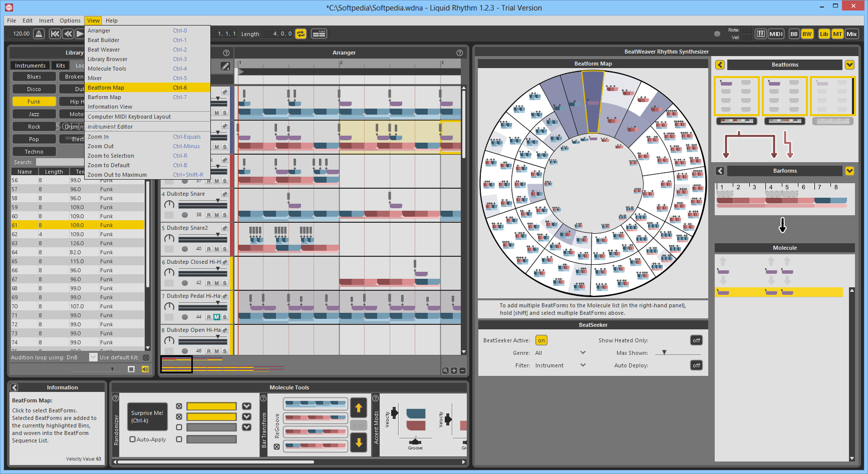Click the magnifier zoom icon under Arranger

[445, 370]
